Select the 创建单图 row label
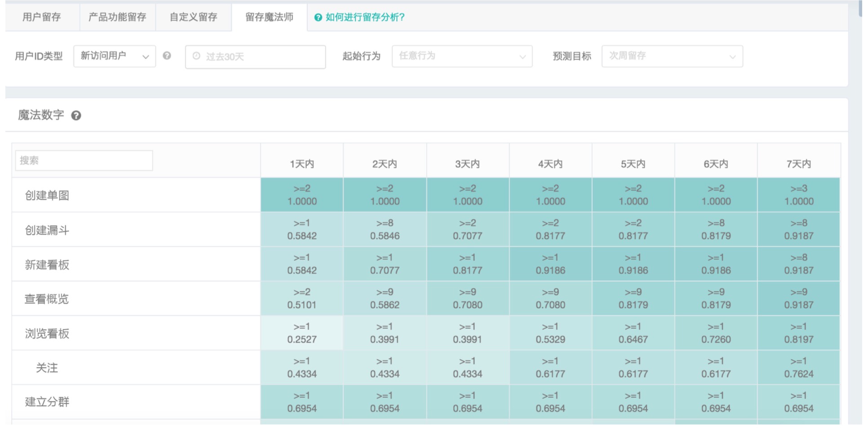Image resolution: width=868 pixels, height=428 pixels. click(x=47, y=196)
